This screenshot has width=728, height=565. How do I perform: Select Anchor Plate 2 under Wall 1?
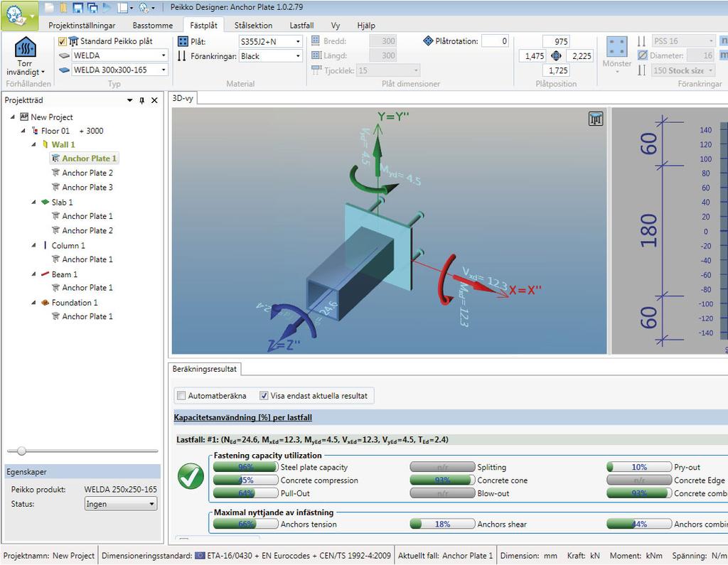[87, 173]
